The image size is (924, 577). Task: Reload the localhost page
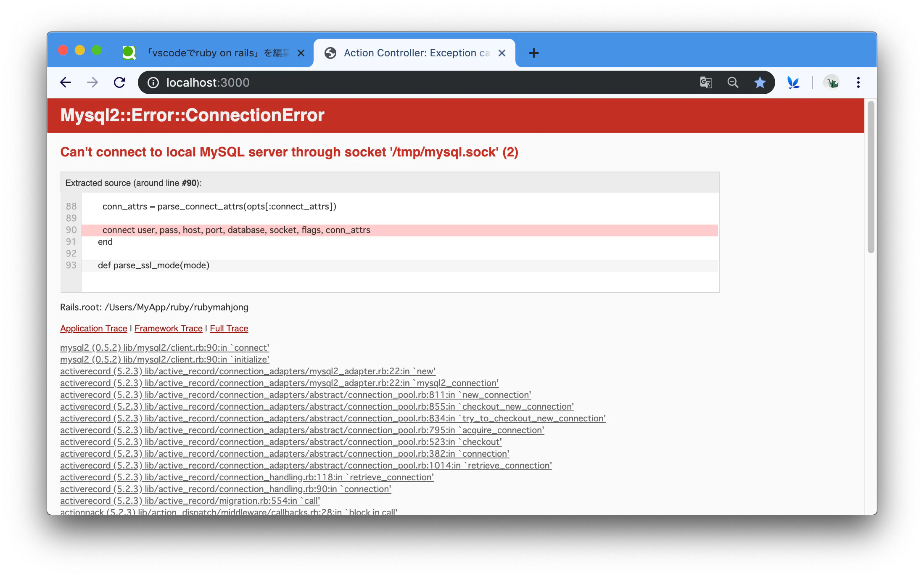pos(120,82)
